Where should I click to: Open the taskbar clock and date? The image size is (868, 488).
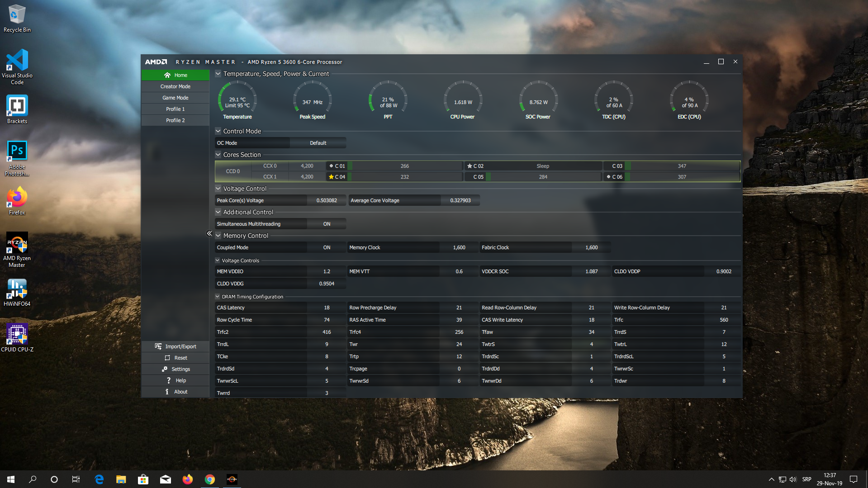[x=829, y=479]
